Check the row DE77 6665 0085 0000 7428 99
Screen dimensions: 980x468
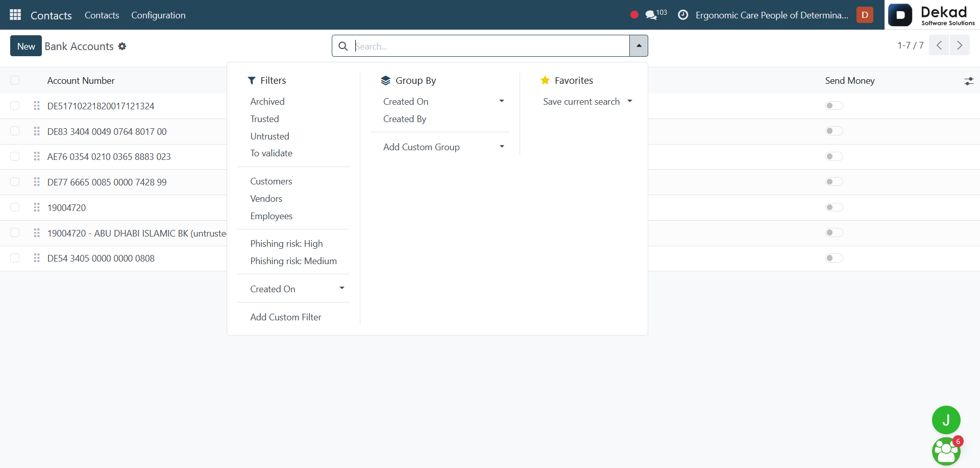point(15,182)
